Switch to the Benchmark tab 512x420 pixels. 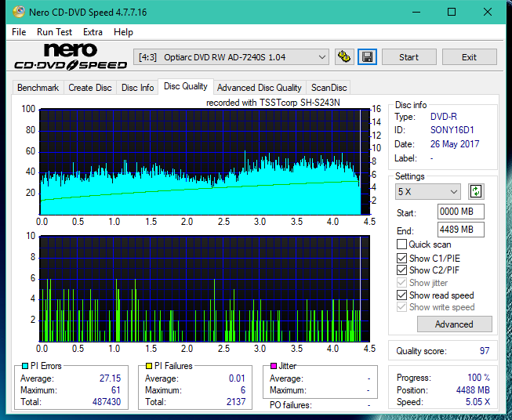point(38,88)
